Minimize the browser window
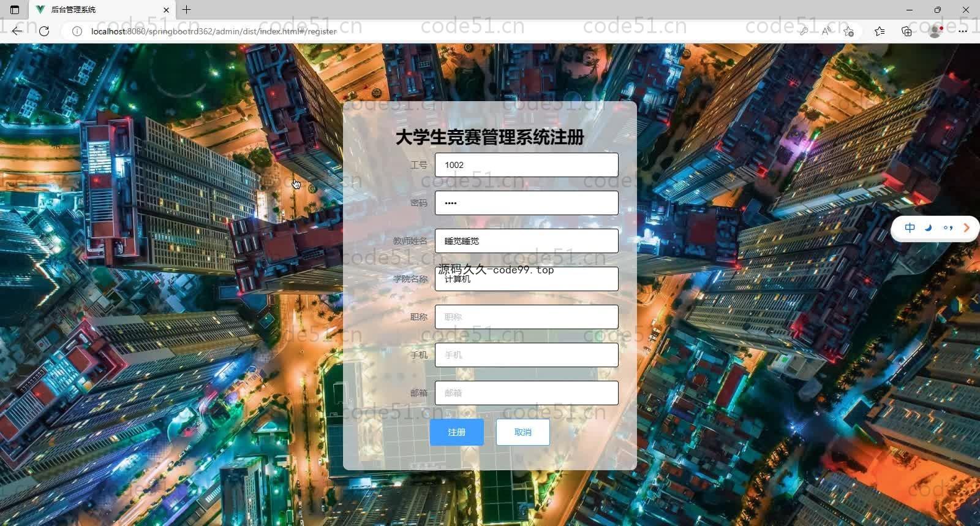 pyautogui.click(x=909, y=10)
